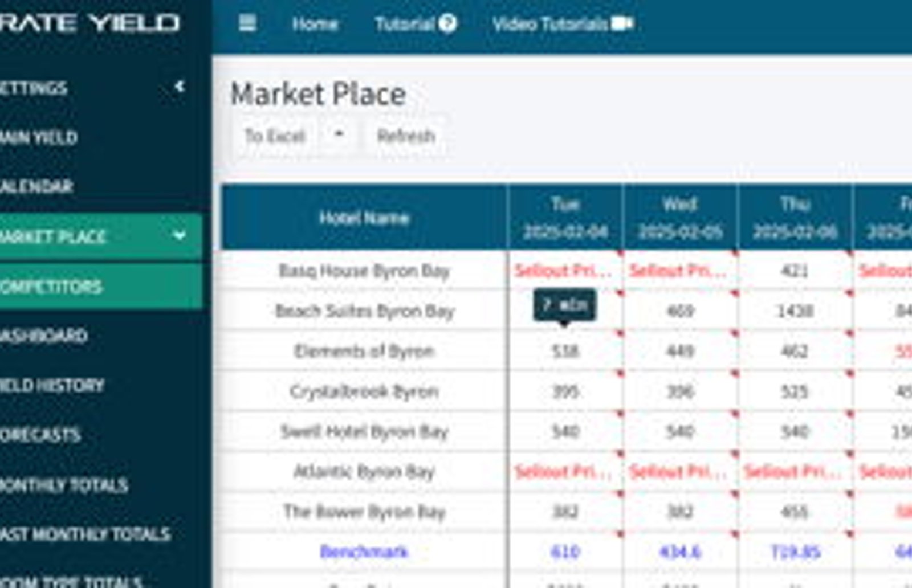Screen dimensions: 912x588
Task: Open Calendar in sidebar
Action: 36,186
